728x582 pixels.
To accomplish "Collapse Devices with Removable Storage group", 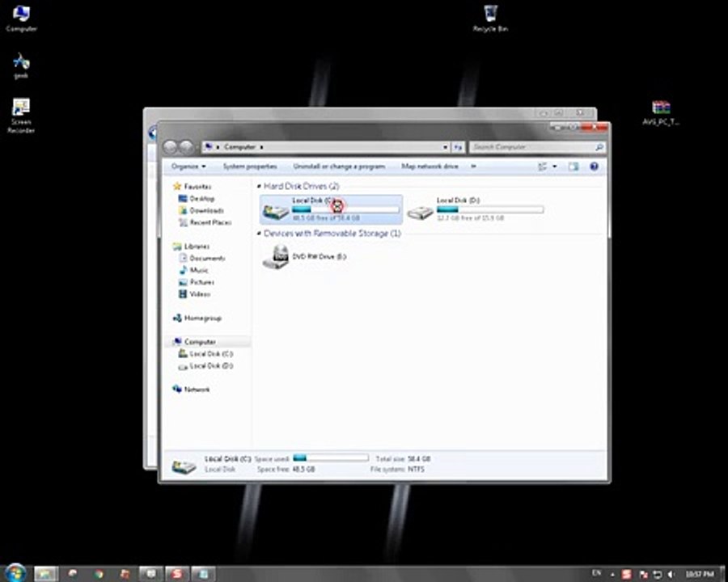I will click(259, 234).
